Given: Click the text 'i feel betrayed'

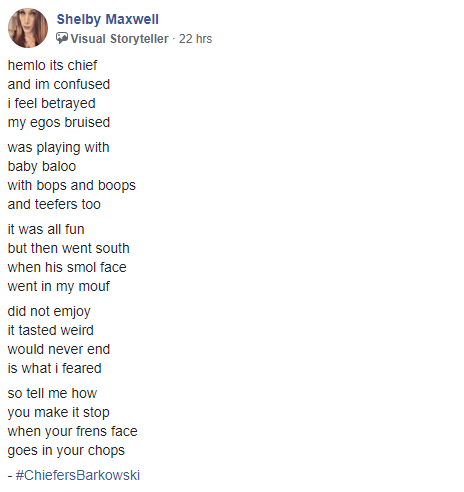Looking at the screenshot, I should [51, 103].
